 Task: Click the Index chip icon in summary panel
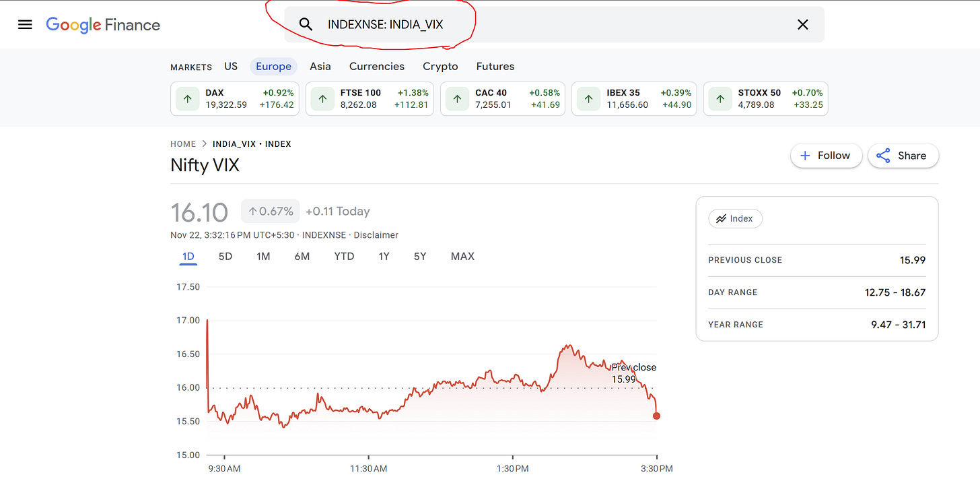(x=722, y=218)
